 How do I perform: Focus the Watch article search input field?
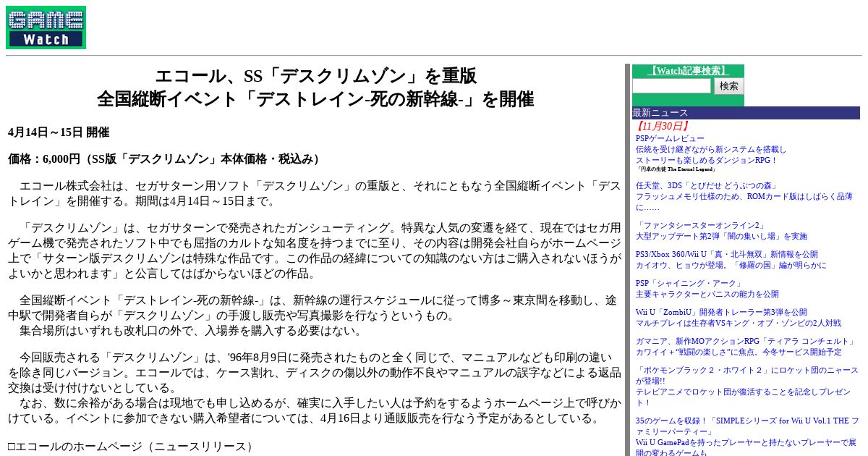pyautogui.click(x=672, y=86)
